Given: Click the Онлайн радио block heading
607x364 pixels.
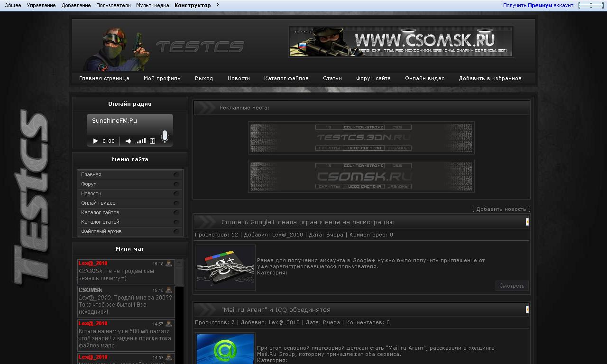Looking at the screenshot, I should pos(130,104).
